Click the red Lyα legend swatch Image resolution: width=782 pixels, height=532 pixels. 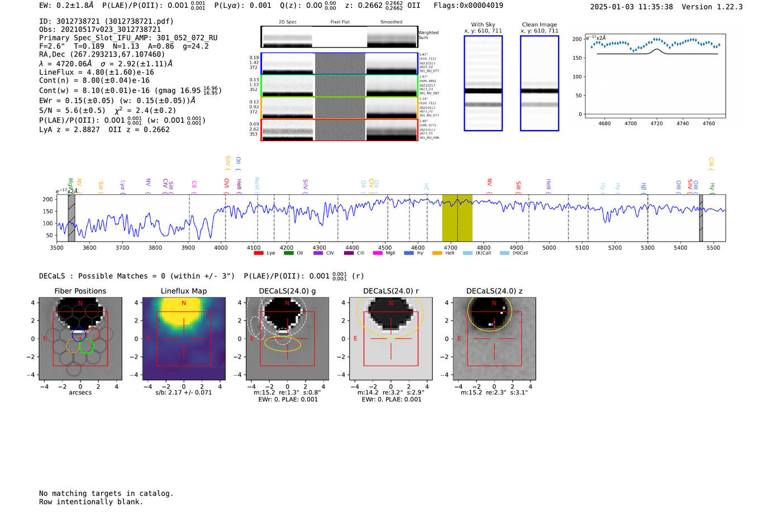(258, 253)
